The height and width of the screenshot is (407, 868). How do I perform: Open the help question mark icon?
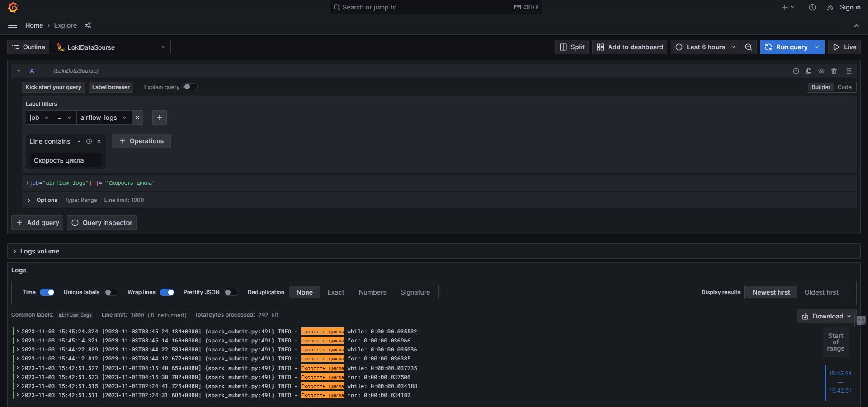(x=812, y=7)
